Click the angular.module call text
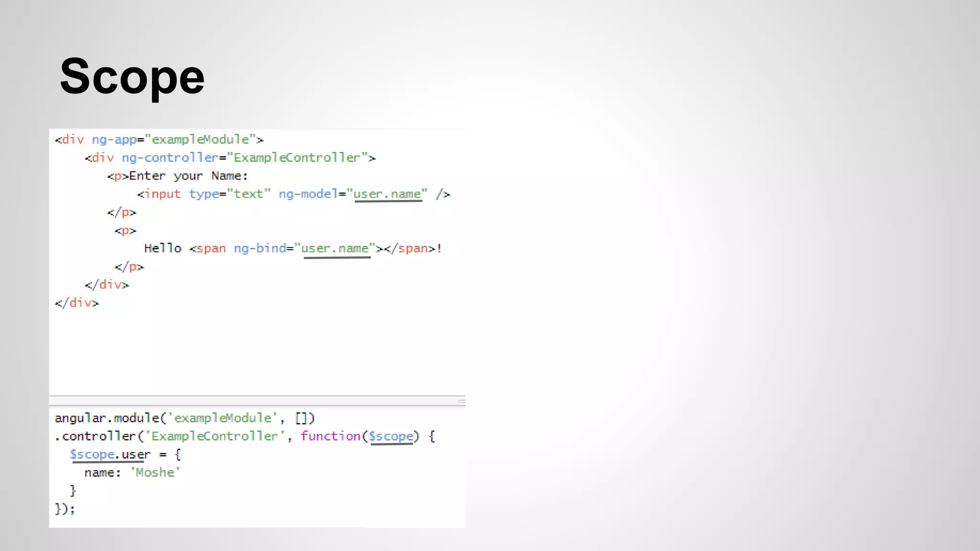 [107, 419]
